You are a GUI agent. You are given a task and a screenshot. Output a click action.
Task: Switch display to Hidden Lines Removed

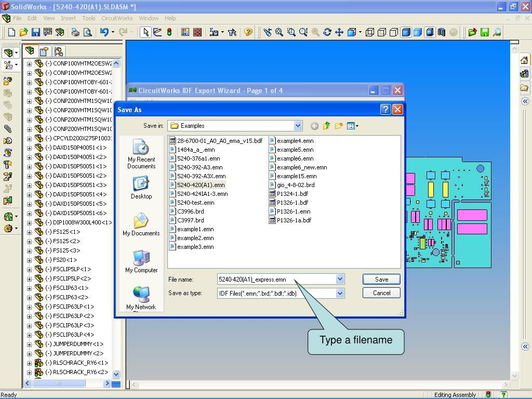tap(394, 32)
